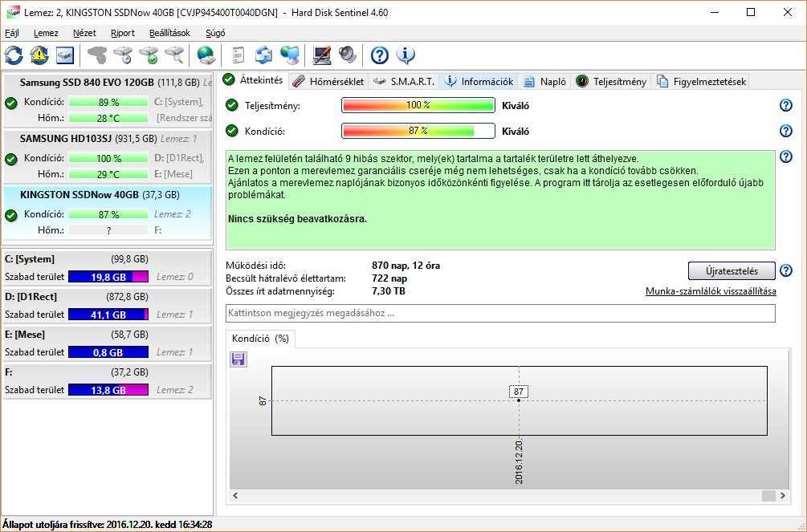This screenshot has height=532, width=807.
Task: Click the F: drive free space 13,8 GB bar
Action: point(108,390)
